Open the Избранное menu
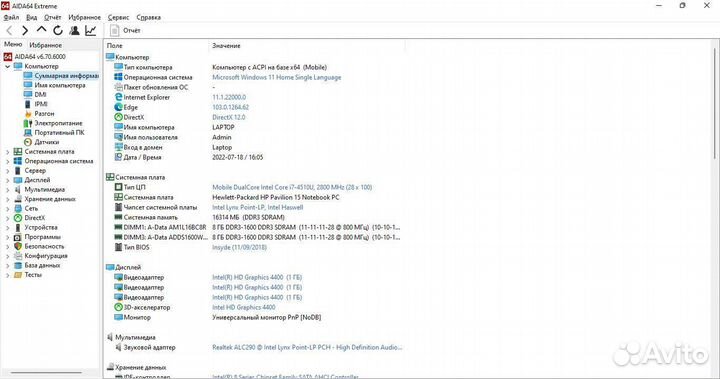Viewport: 720px width, 379px height. (x=84, y=17)
